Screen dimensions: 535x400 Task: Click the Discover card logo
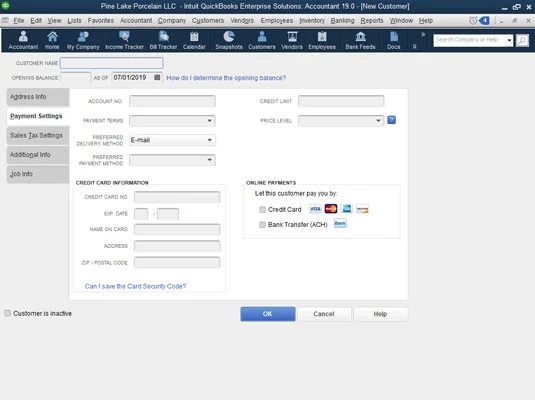362,209
